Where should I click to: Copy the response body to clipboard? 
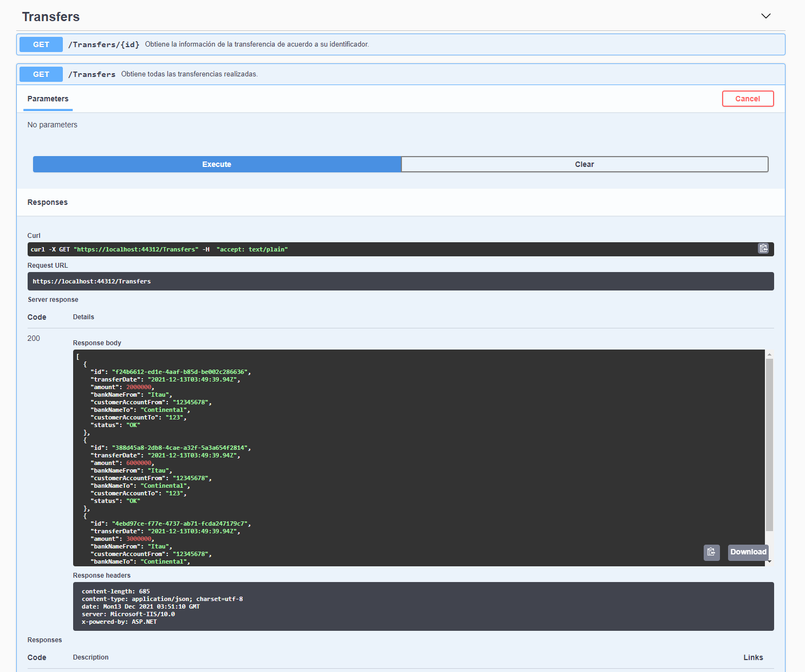(x=712, y=552)
